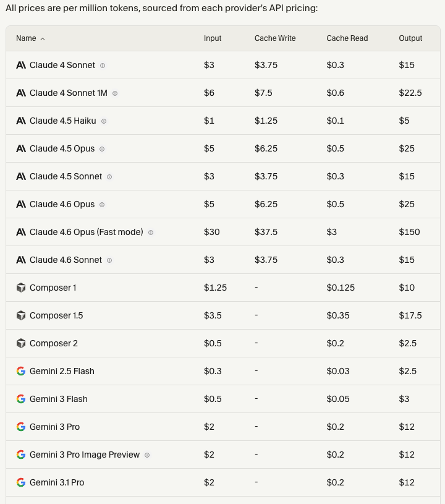Viewport: 445px width, 504px height.
Task: Select the Gemini 3 Flash model name
Action: (x=59, y=399)
